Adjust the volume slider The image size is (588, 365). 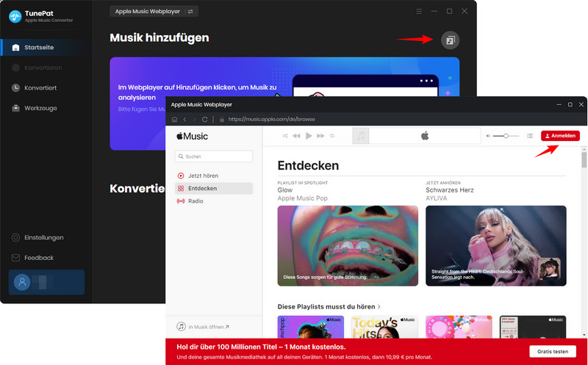click(506, 136)
